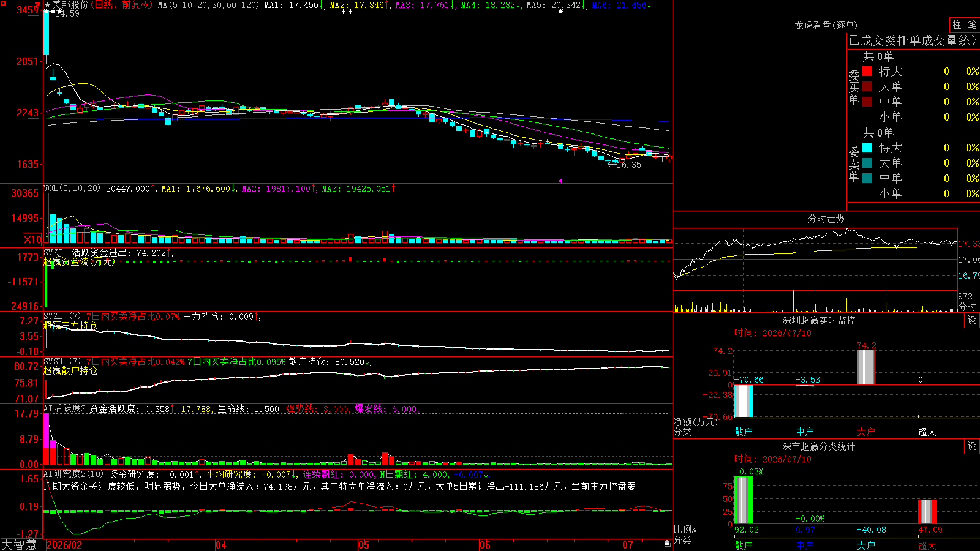Image resolution: width=980 pixels, height=551 pixels.
Task: Switch 龙虎看盘 to 笔 view
Action: tap(973, 24)
